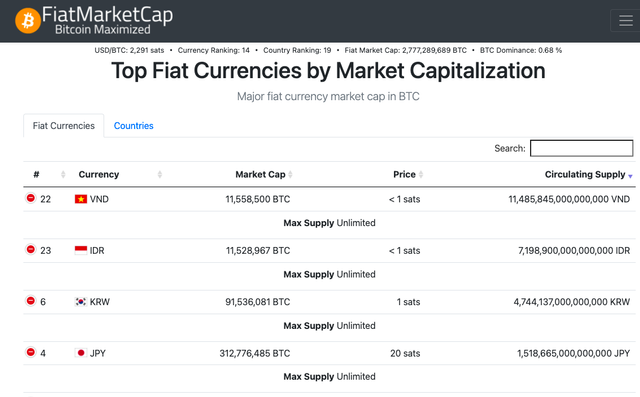Viewport: 640px width, 397px height.
Task: Click the Vietnam flag icon
Action: (x=81, y=199)
